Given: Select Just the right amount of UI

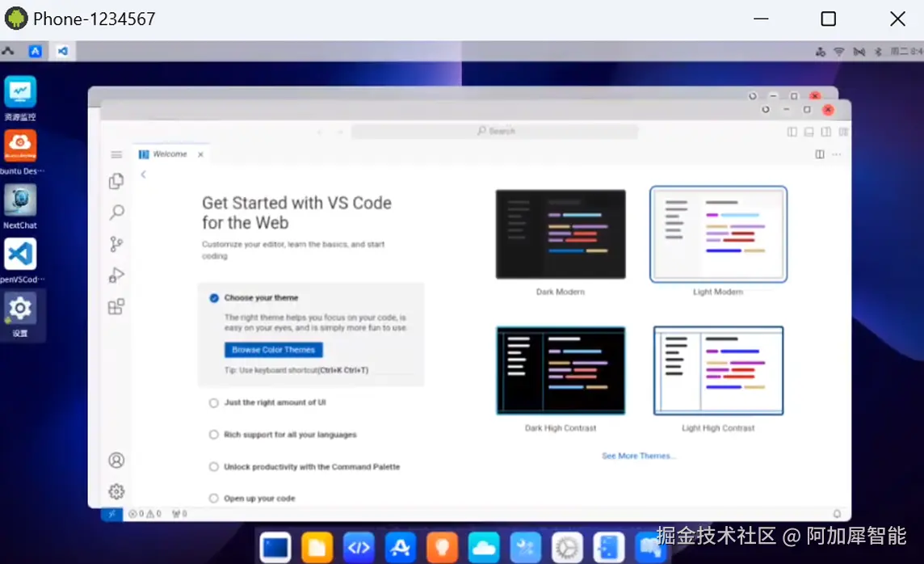Looking at the screenshot, I should [267, 402].
